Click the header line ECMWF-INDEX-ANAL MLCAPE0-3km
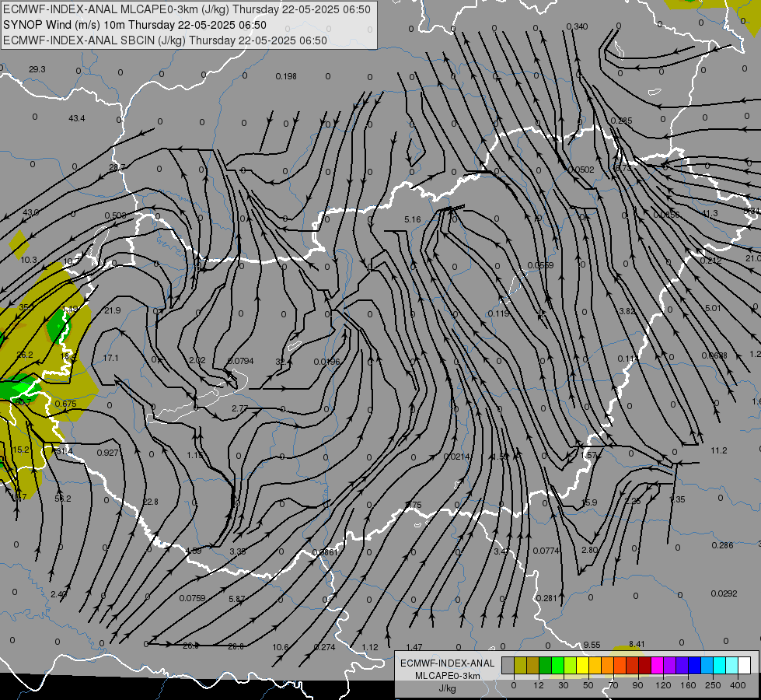 187,9
